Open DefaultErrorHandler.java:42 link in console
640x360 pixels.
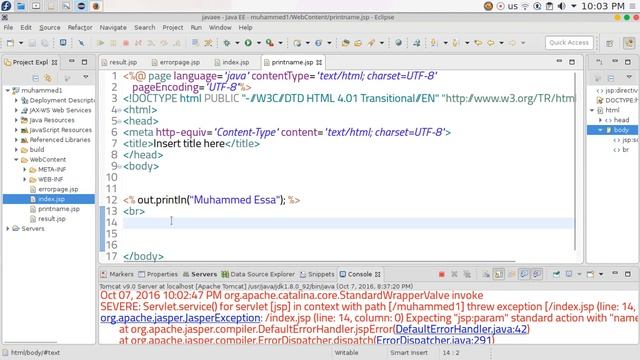(x=461, y=329)
